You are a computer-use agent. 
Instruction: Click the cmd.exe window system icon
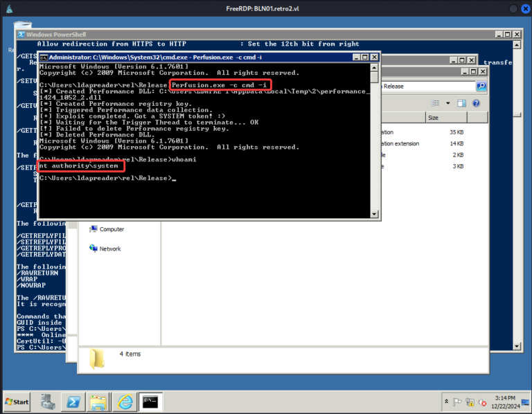click(x=44, y=57)
